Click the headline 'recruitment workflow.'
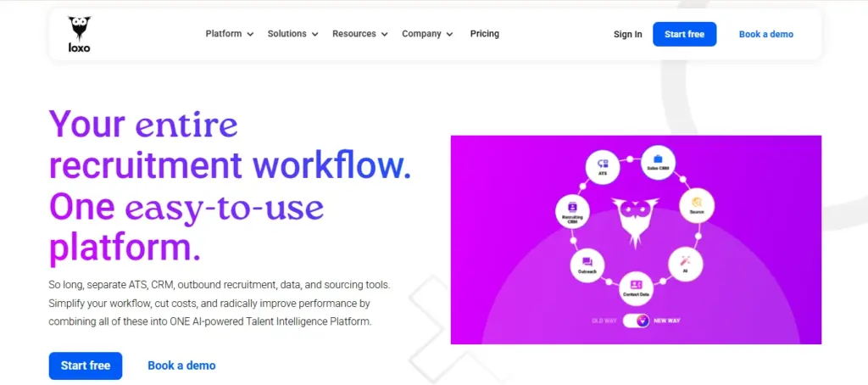 (x=230, y=166)
